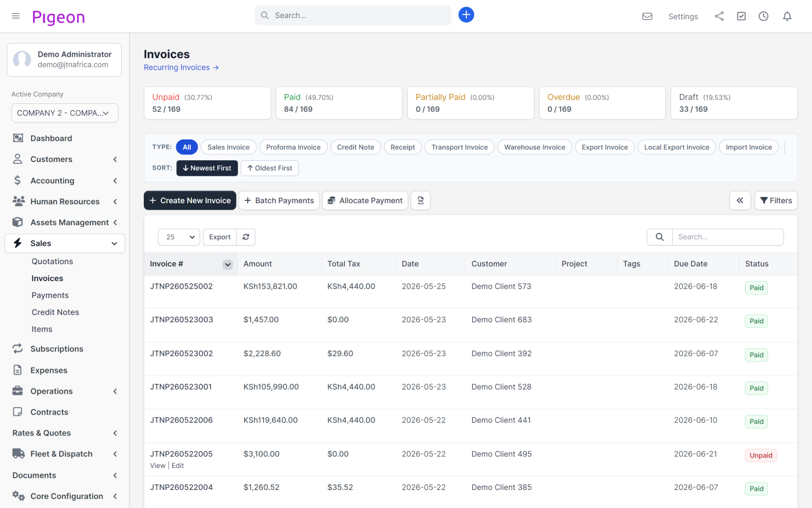Click the blue plus quick-add icon
Viewport: 812px width, 508px height.
(x=466, y=15)
